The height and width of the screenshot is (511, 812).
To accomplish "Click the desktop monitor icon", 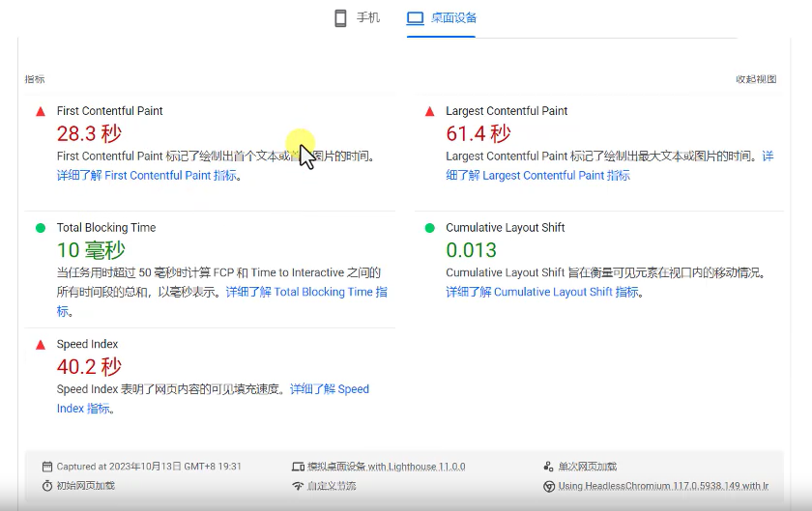I will (x=416, y=18).
